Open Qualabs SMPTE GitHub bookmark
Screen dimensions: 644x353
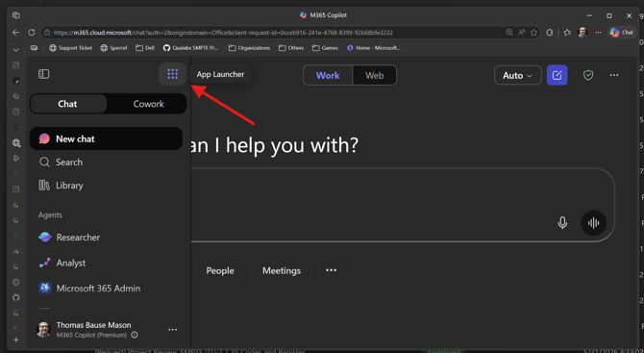191,48
